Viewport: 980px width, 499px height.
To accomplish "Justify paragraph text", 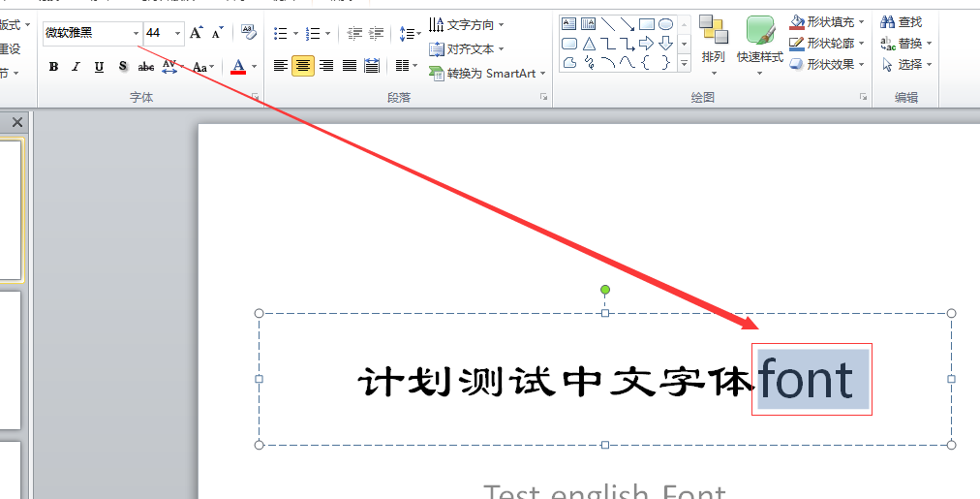I will pyautogui.click(x=350, y=65).
